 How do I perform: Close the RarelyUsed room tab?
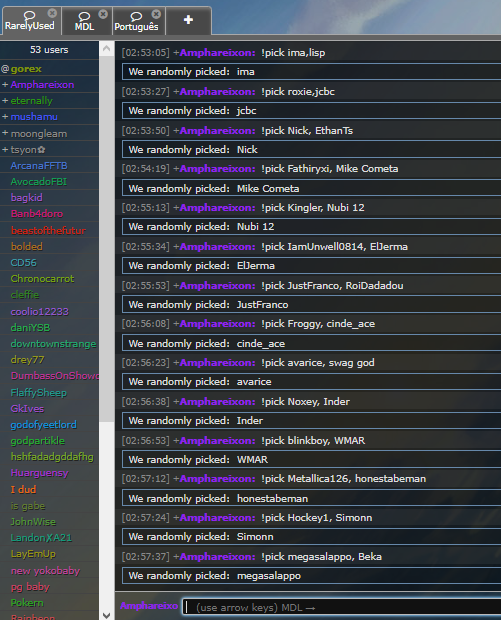52,13
